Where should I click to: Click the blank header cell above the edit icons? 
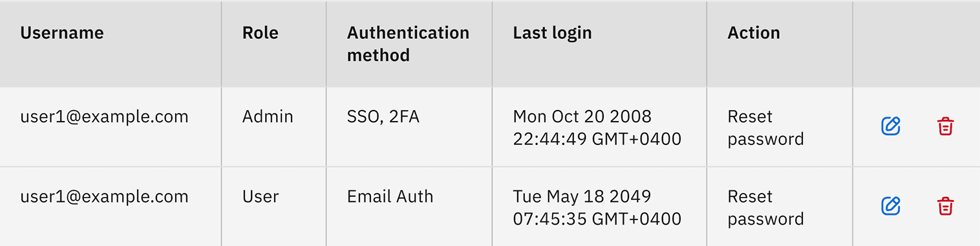pyautogui.click(x=916, y=44)
